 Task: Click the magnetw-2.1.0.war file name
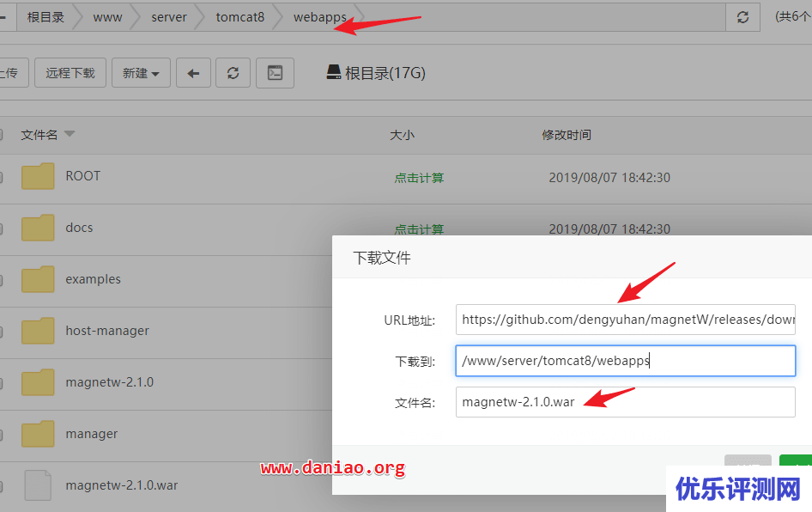click(x=122, y=485)
